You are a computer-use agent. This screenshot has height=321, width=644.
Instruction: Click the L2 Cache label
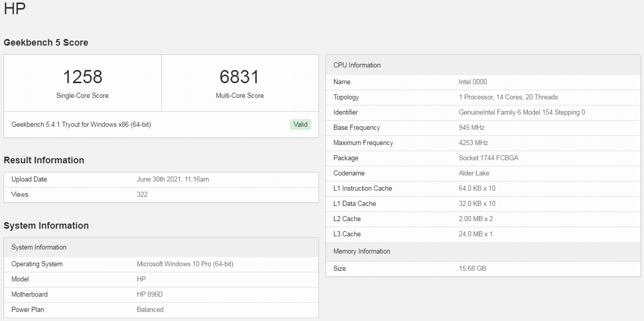347,219
